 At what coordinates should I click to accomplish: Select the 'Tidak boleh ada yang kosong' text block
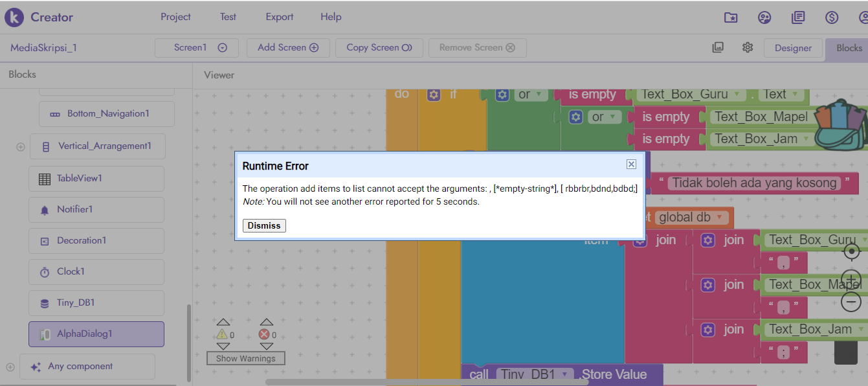tap(754, 183)
